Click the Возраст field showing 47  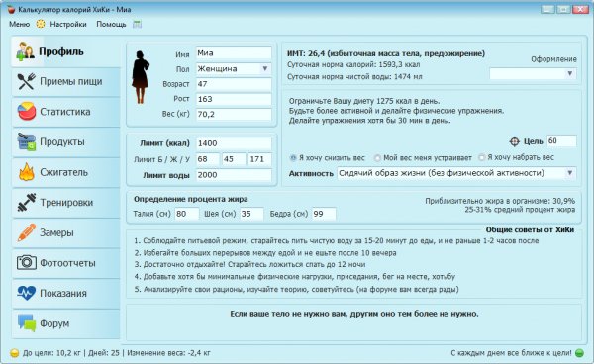tap(234, 84)
